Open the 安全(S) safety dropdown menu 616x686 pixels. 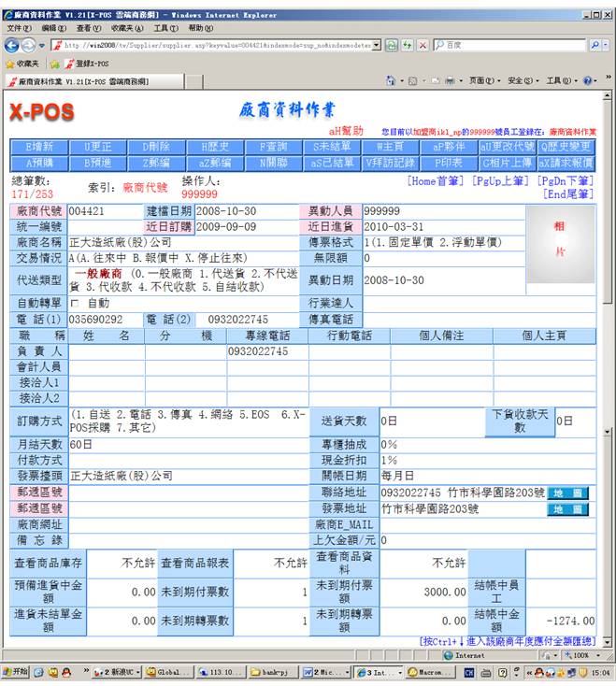pos(523,81)
